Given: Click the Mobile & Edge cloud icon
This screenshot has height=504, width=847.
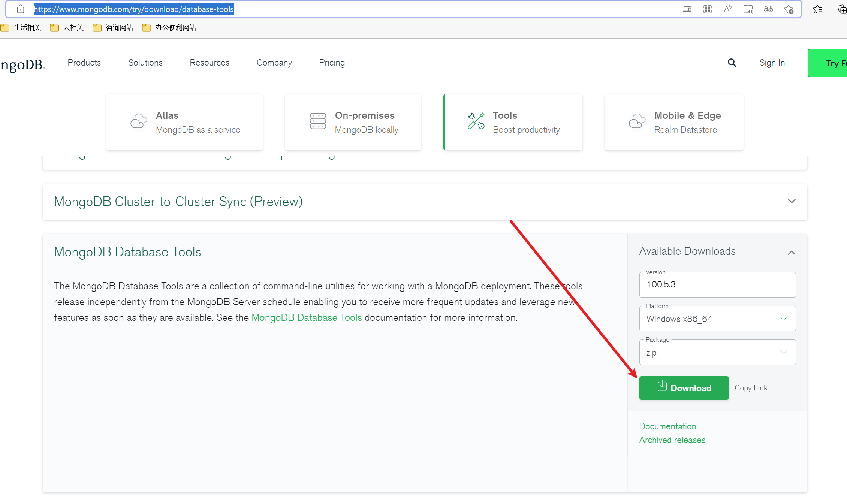Looking at the screenshot, I should click(637, 121).
